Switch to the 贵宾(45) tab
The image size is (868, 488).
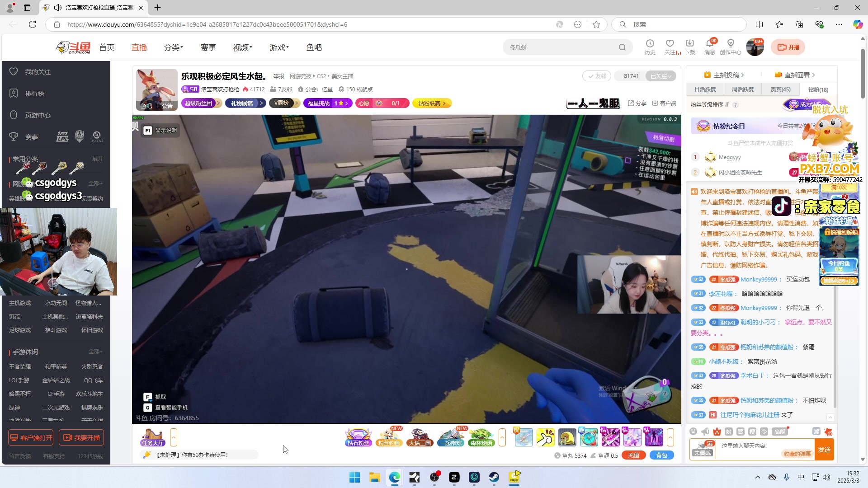tap(780, 89)
